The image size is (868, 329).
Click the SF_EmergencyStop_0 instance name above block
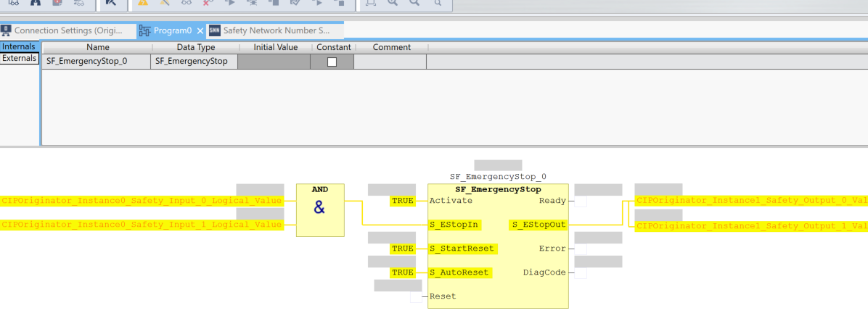pos(498,177)
